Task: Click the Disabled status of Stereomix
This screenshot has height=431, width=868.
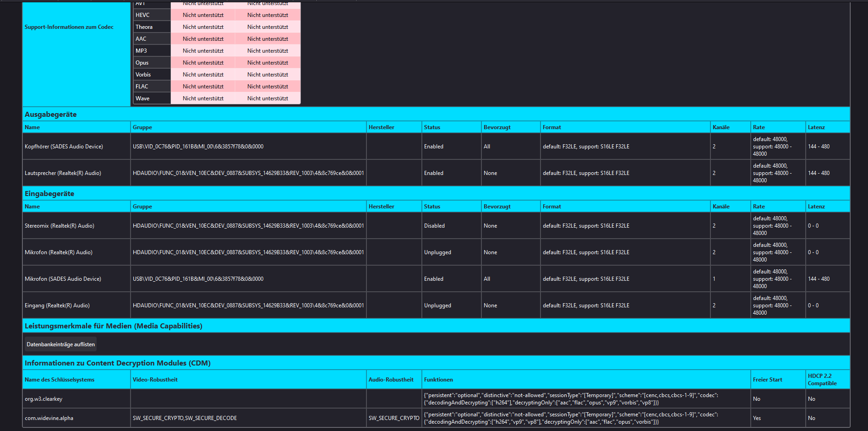Action: click(434, 226)
